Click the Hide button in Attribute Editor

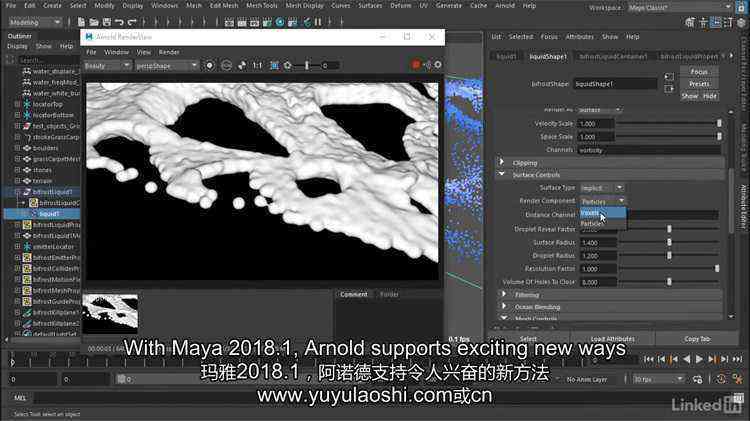pyautogui.click(x=710, y=96)
